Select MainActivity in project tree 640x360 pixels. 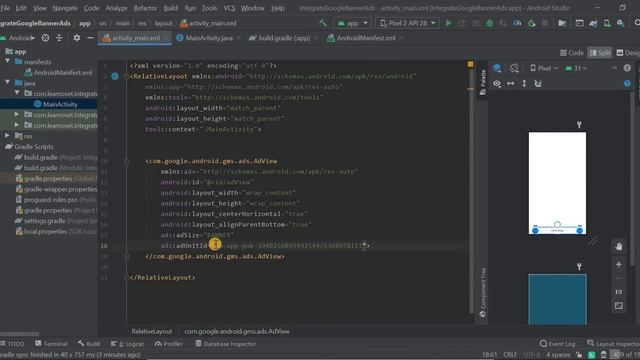point(56,104)
